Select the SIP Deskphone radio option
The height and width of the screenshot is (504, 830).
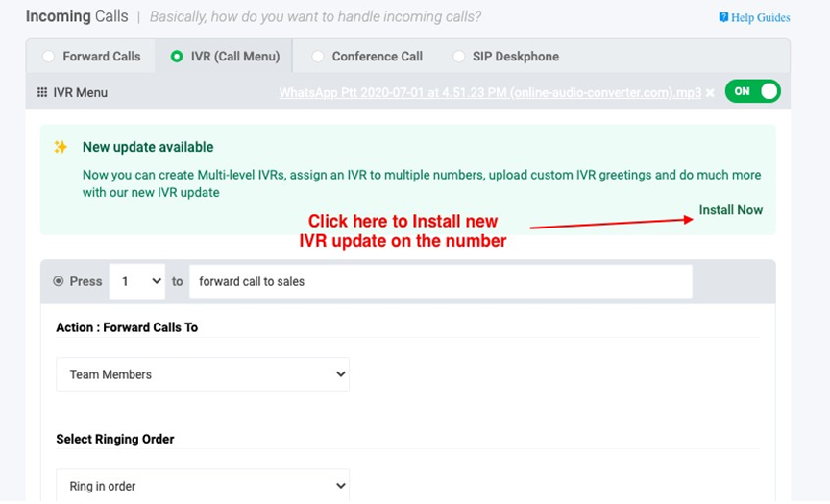pos(458,56)
